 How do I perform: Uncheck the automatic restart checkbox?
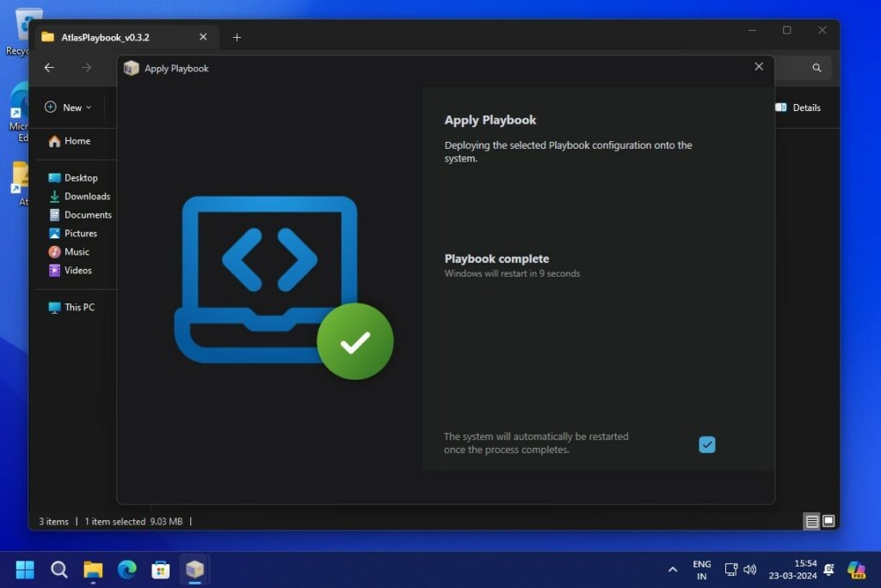pyautogui.click(x=706, y=444)
